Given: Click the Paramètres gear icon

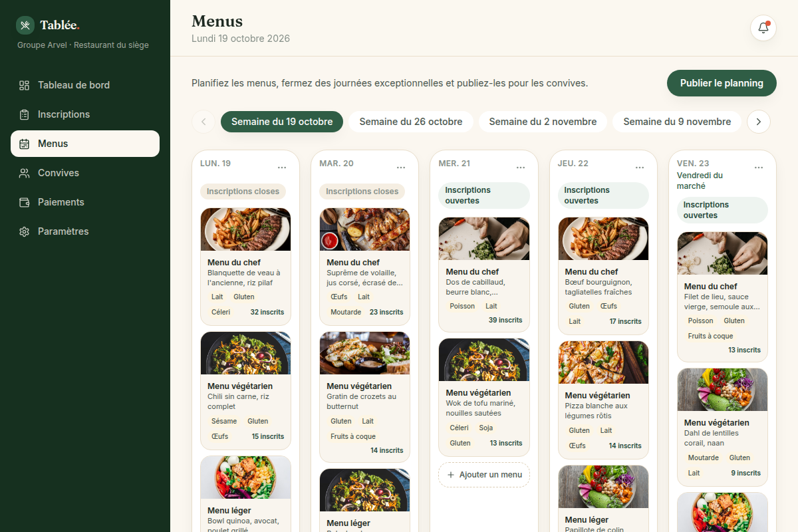Looking at the screenshot, I should [25, 231].
